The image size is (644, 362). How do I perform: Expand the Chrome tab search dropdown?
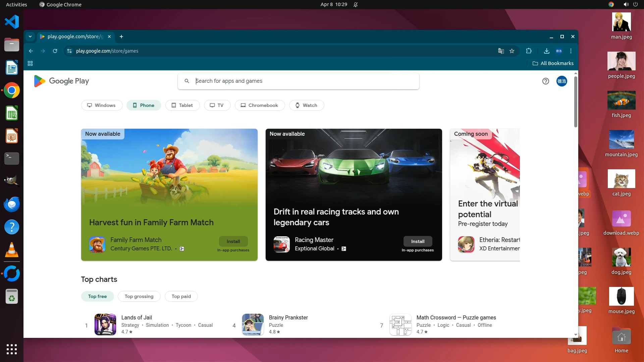click(x=30, y=37)
